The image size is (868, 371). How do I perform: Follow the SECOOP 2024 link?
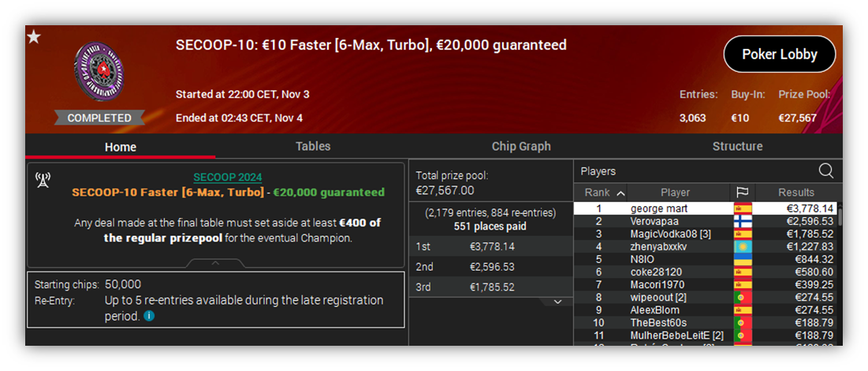click(x=228, y=178)
